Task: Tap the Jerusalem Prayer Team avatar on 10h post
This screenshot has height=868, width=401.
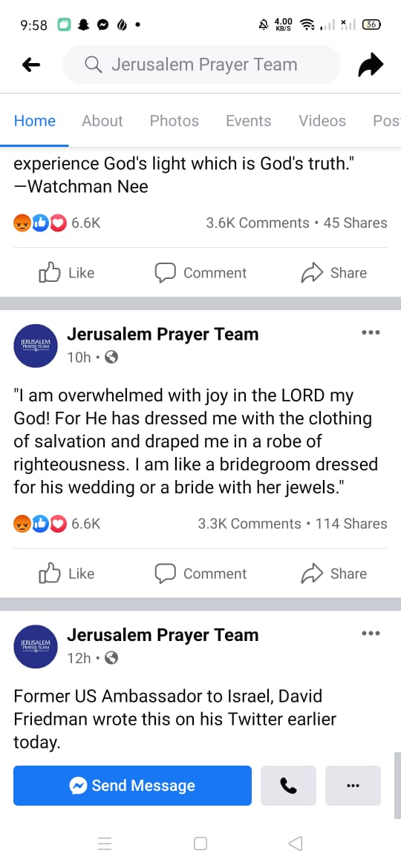Action: [36, 346]
